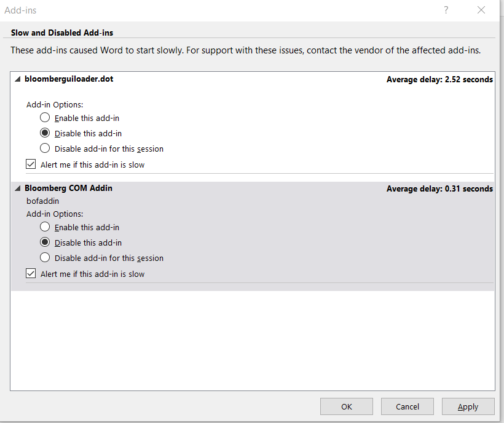
Task: Uncheck slow add-in alert for bloomberguiloader.dot
Action: pyautogui.click(x=31, y=164)
